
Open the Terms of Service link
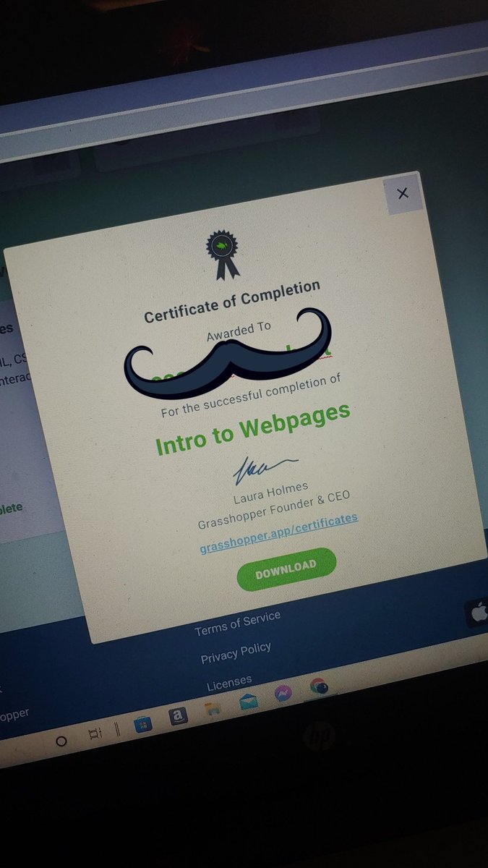coord(237,624)
